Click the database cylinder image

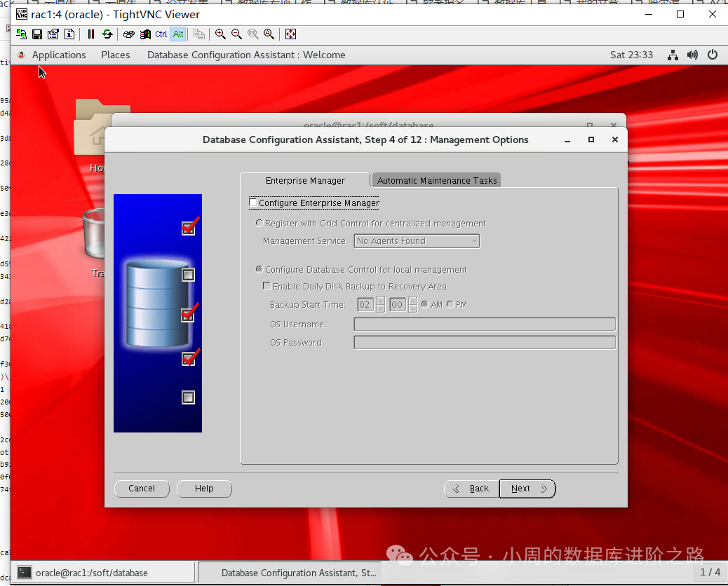pos(156,304)
